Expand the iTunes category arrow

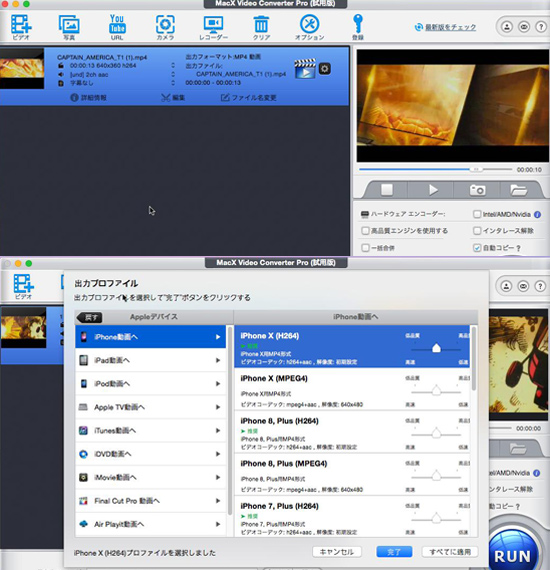218,430
